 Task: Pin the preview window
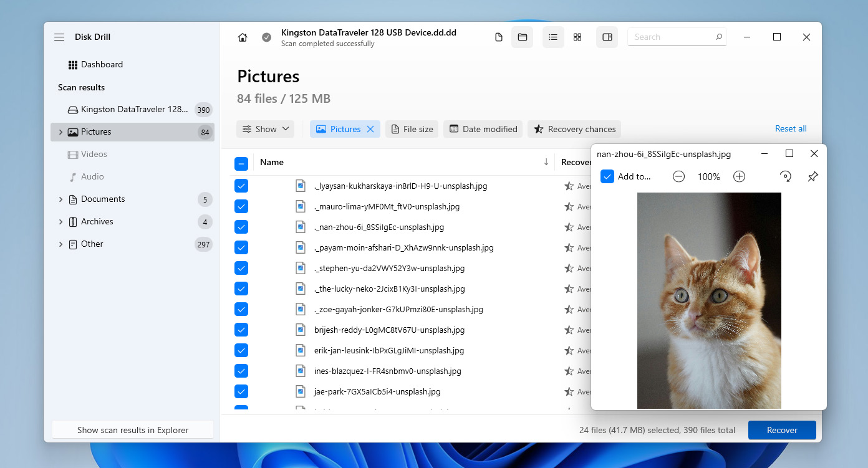point(813,176)
